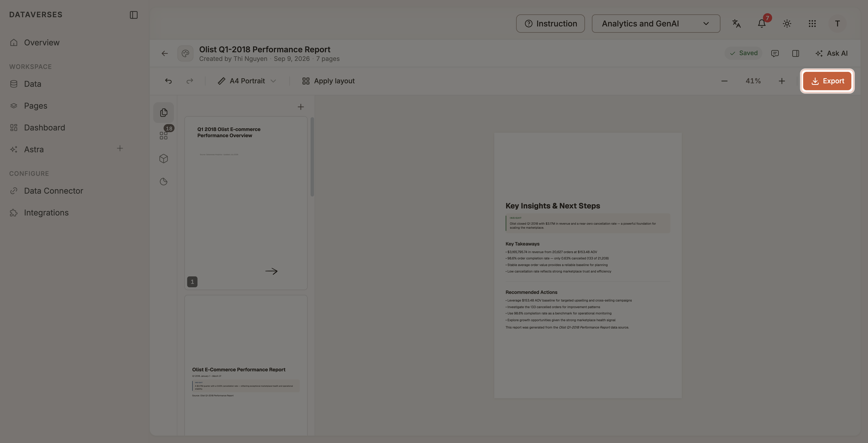
Task: Click the page thumbnails scrollbar
Action: point(312,157)
